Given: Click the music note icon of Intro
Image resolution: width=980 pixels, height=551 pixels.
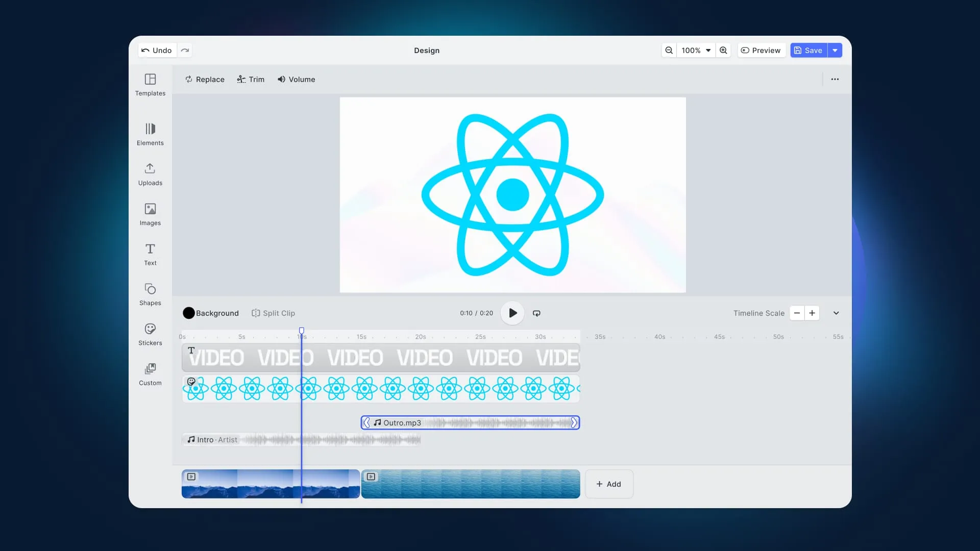Looking at the screenshot, I should click(191, 439).
